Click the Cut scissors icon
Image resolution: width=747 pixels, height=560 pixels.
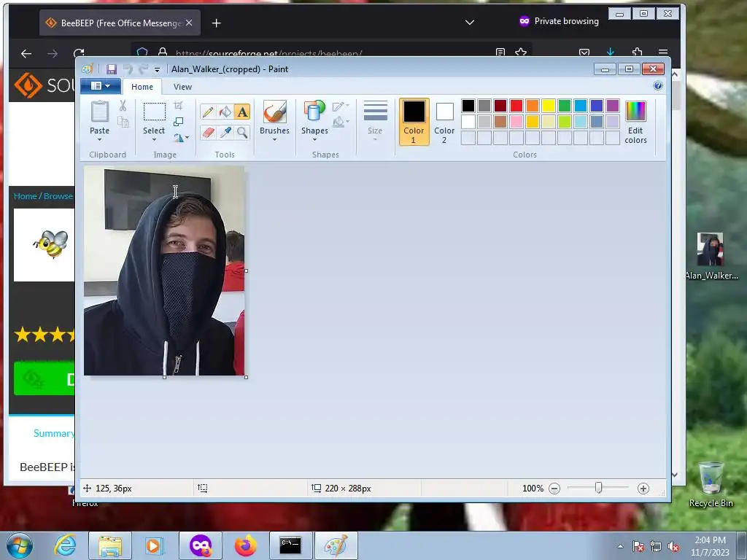pyautogui.click(x=123, y=106)
